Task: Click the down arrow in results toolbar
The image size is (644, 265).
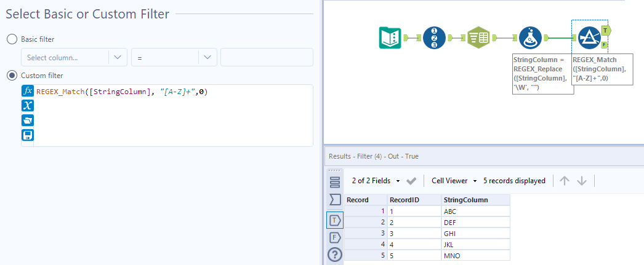Action: point(582,181)
